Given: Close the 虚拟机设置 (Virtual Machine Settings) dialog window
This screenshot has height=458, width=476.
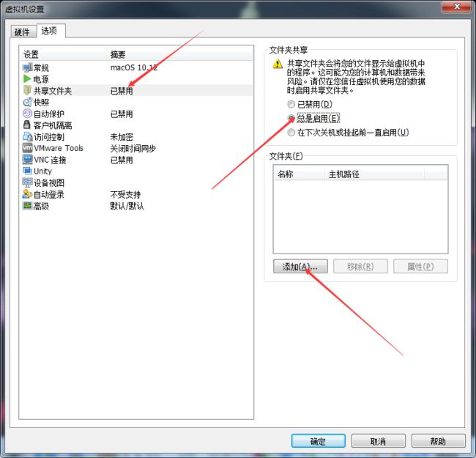Looking at the screenshot, I should point(456,7).
